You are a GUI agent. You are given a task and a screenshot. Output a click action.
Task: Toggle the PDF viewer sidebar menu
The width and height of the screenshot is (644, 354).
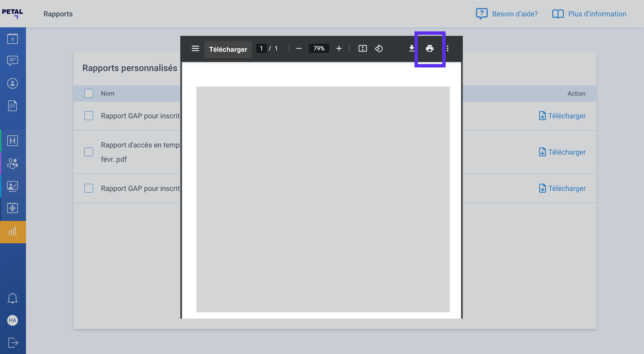pos(195,48)
